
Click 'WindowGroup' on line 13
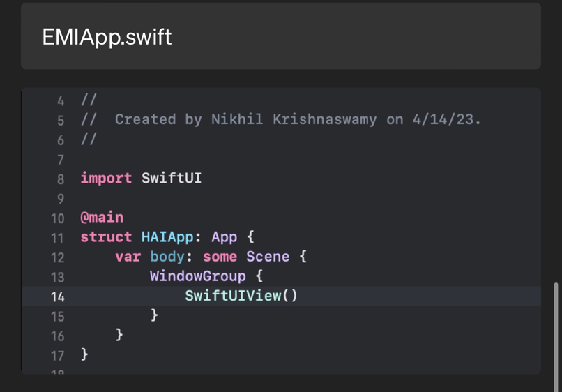pyautogui.click(x=198, y=276)
